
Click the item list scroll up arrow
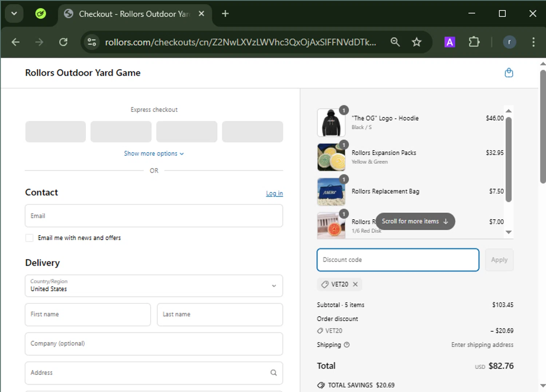coord(509,111)
